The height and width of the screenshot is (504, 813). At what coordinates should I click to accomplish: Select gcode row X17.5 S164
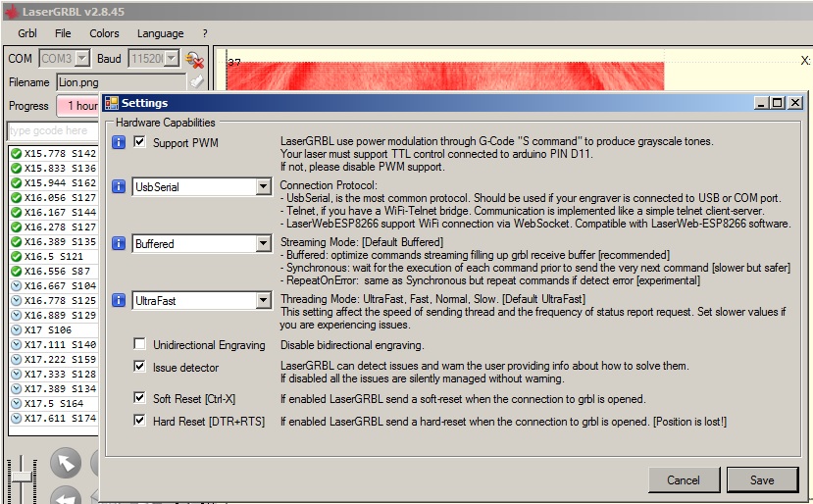pyautogui.click(x=54, y=403)
